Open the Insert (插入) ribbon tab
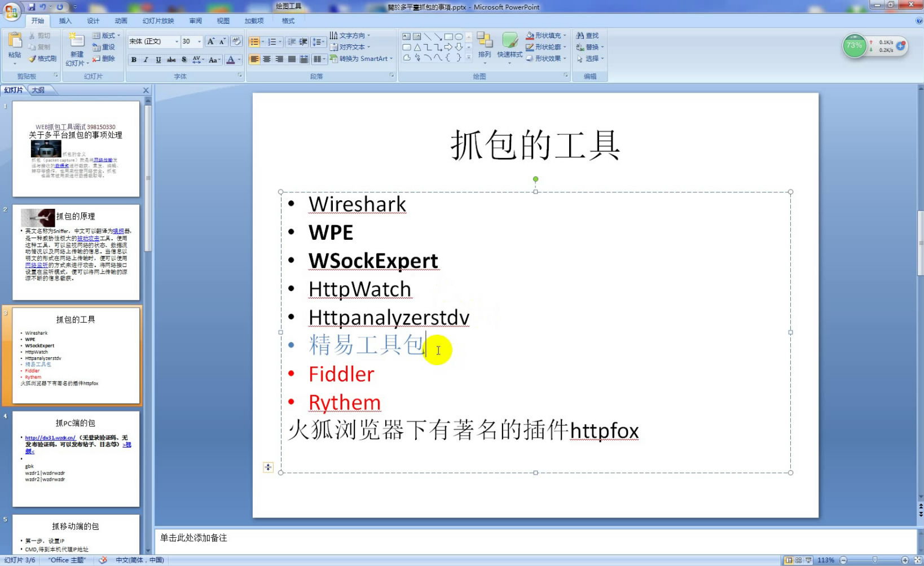Viewport: 924px width, 566px height. coord(65,21)
